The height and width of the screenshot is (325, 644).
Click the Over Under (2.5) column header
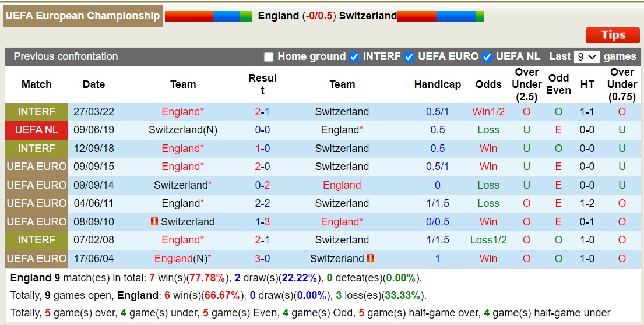coord(526,84)
